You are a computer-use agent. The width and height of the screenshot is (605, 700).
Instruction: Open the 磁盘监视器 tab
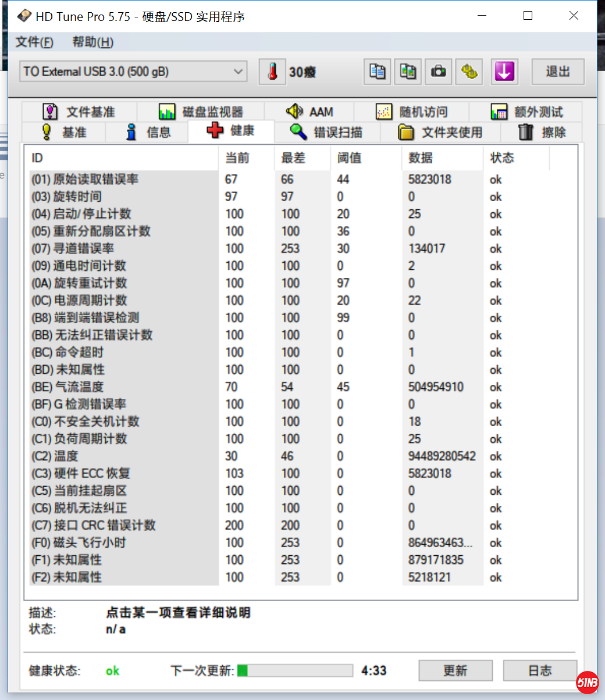click(x=201, y=112)
